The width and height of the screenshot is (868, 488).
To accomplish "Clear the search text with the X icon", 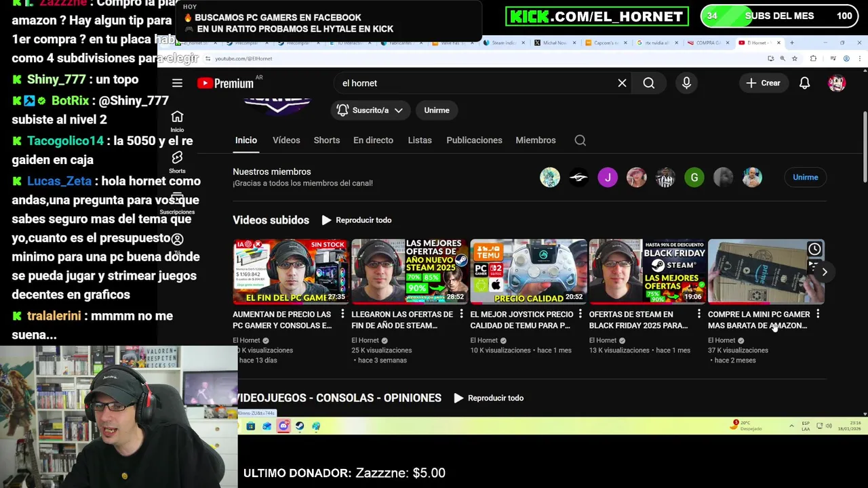I will (x=622, y=83).
